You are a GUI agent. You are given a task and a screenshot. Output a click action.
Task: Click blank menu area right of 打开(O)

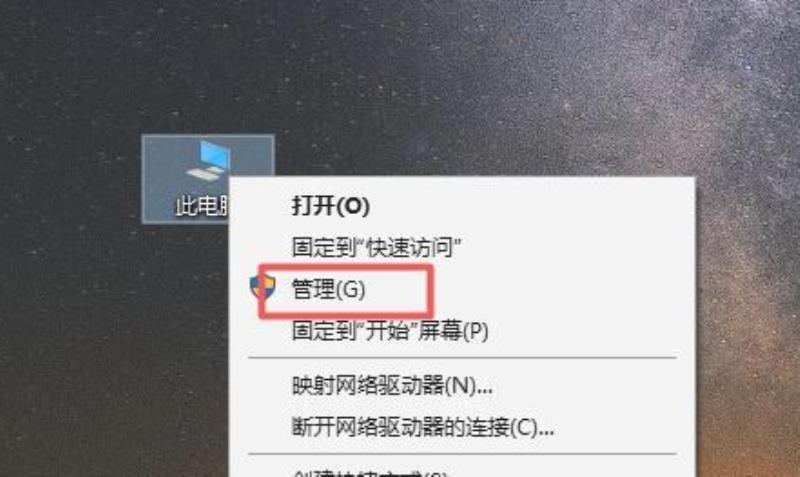(531, 206)
